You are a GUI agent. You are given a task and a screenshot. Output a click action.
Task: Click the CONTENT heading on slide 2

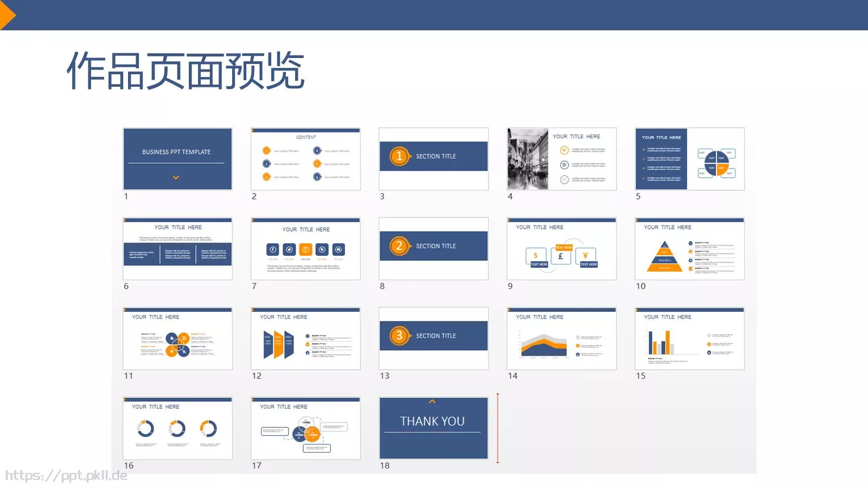coord(306,137)
